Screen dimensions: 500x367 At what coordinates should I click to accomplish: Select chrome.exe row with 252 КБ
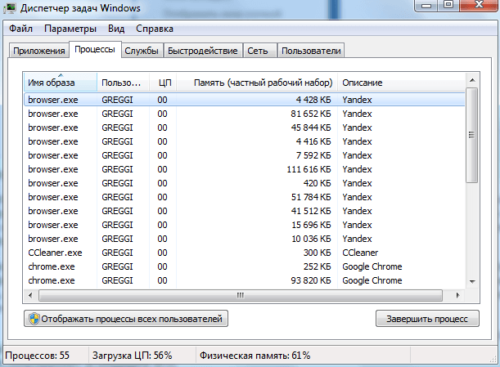point(245,267)
